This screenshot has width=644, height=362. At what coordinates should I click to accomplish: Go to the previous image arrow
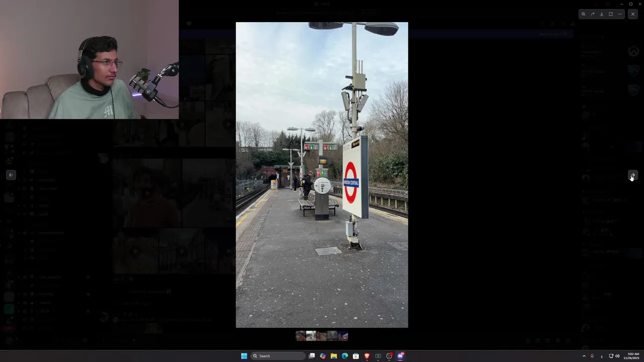11,175
